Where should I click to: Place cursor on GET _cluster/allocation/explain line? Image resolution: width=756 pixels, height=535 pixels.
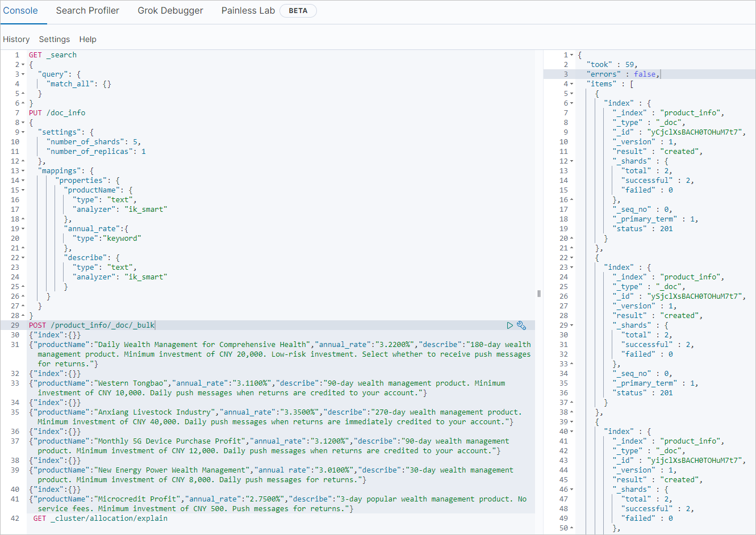[100, 519]
